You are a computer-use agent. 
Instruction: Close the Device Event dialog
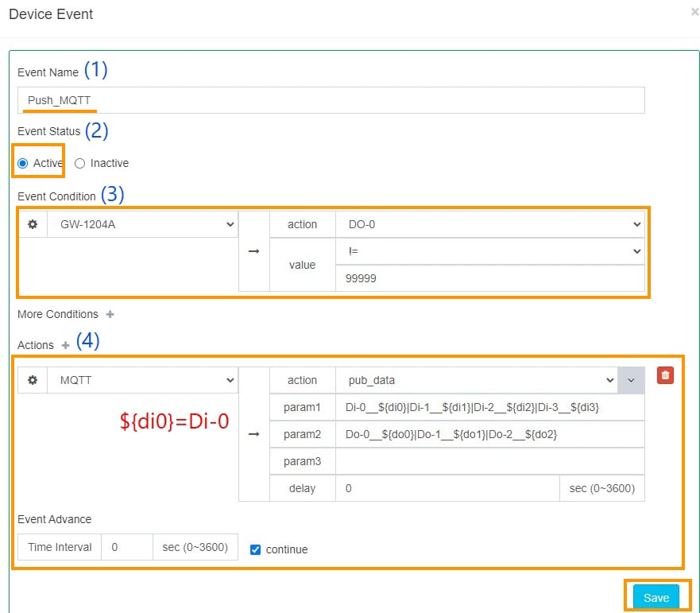(694, 12)
